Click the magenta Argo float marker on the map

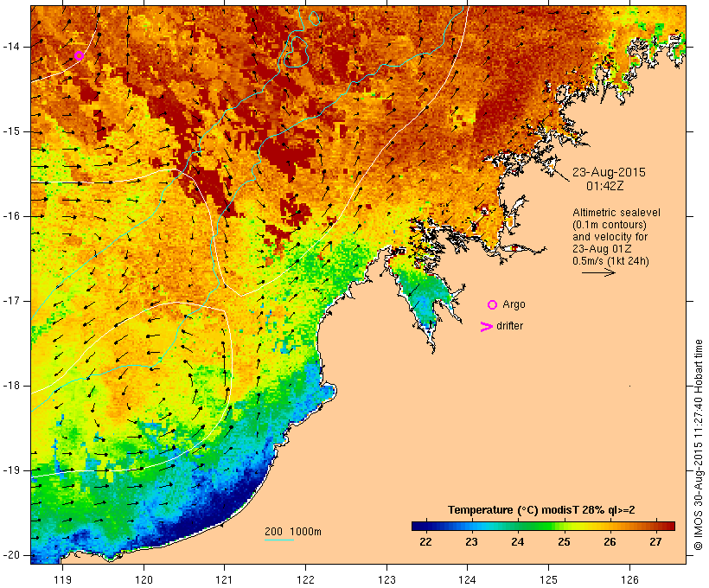tap(80, 55)
